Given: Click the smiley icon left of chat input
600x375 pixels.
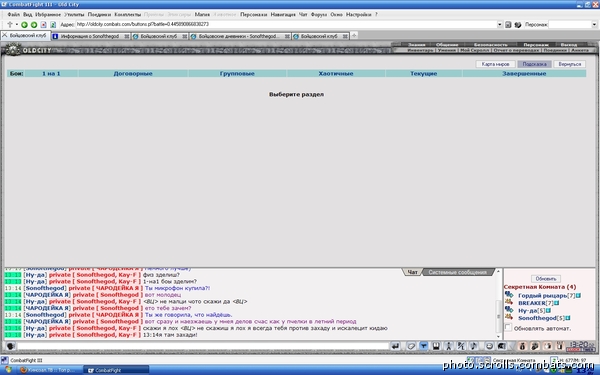Looking at the screenshot, I should (10, 346).
